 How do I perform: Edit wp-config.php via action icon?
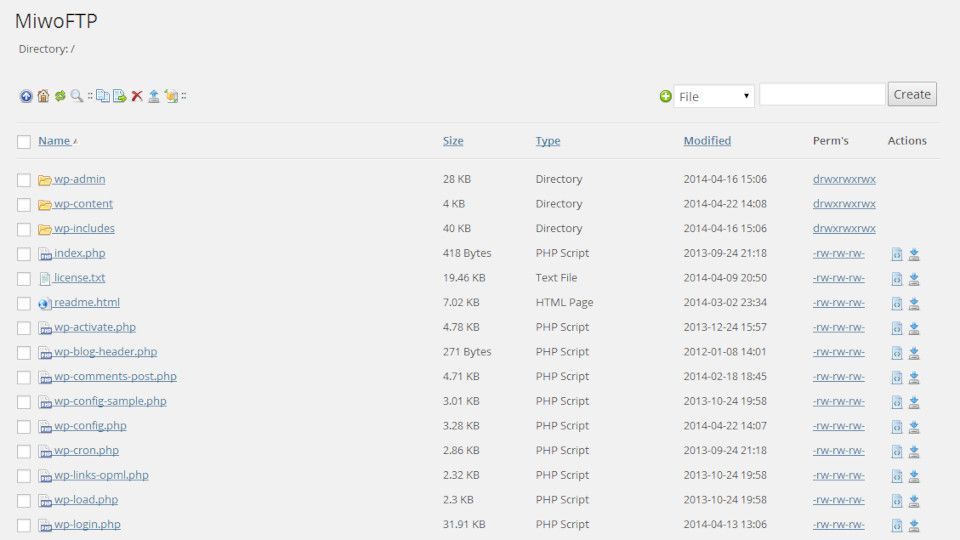[897, 427]
